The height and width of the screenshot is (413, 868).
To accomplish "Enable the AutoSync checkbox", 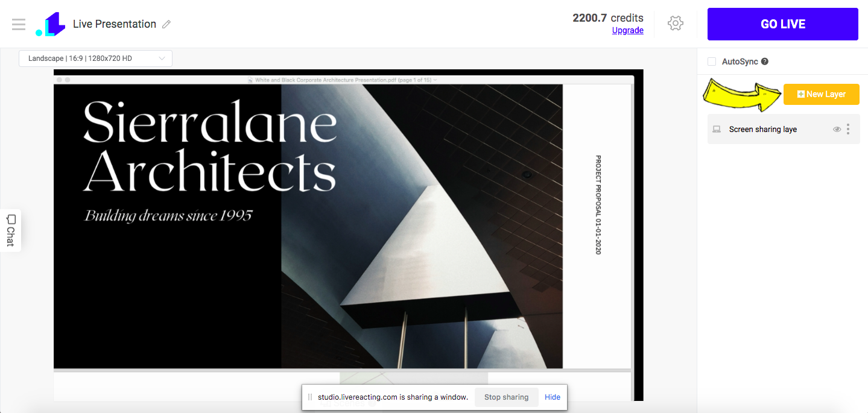I will (x=712, y=61).
